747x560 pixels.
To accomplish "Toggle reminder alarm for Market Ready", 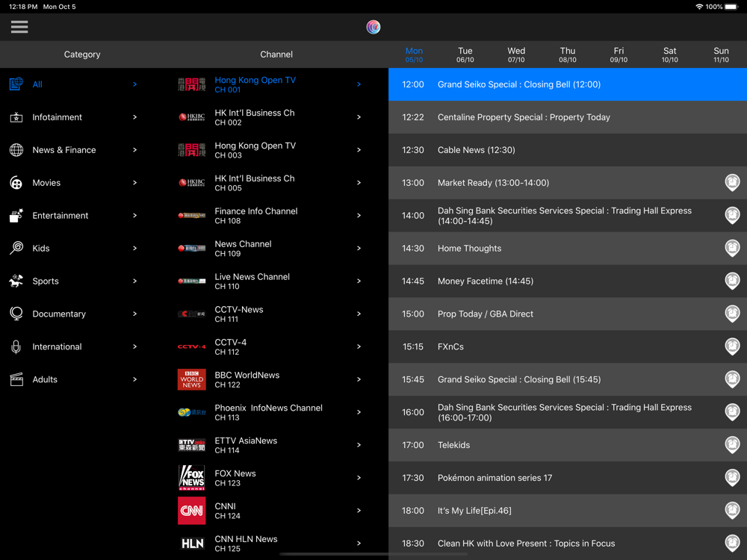I will click(732, 183).
